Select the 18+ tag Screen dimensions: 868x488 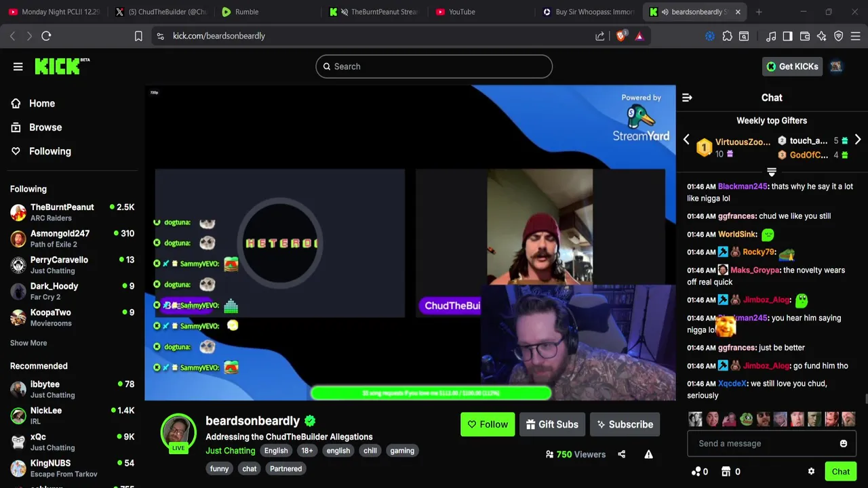coord(307,451)
